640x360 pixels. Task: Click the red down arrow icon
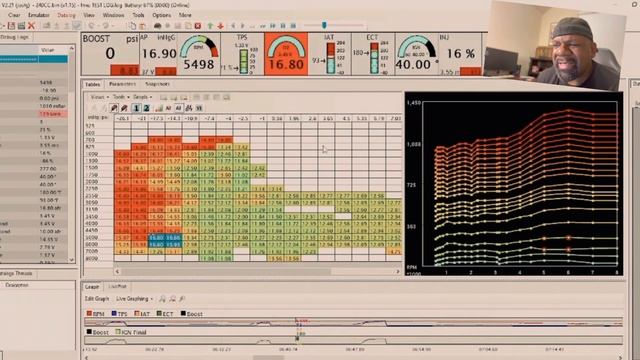point(220,26)
